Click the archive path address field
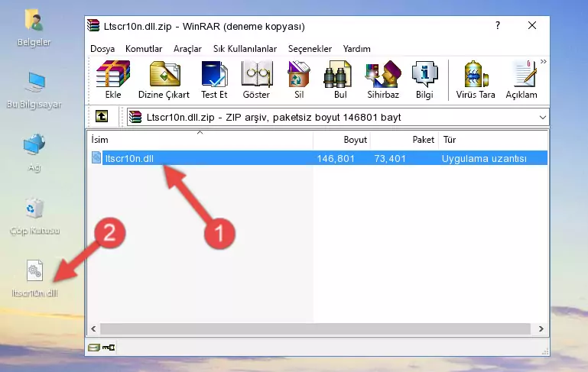 338,118
